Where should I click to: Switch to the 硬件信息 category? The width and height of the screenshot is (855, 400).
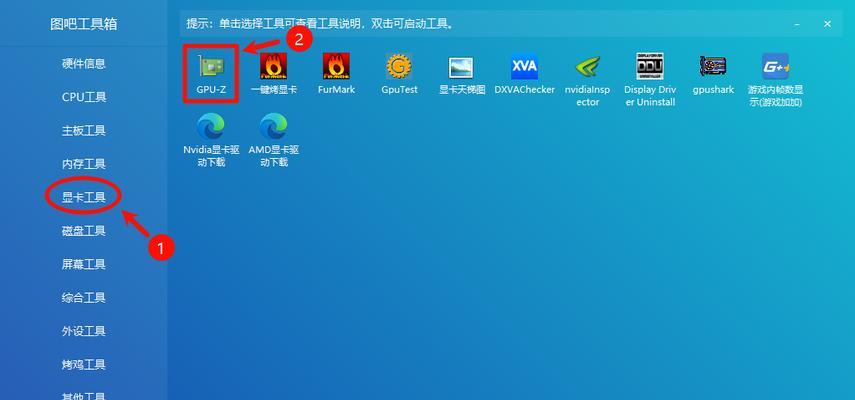[83, 64]
